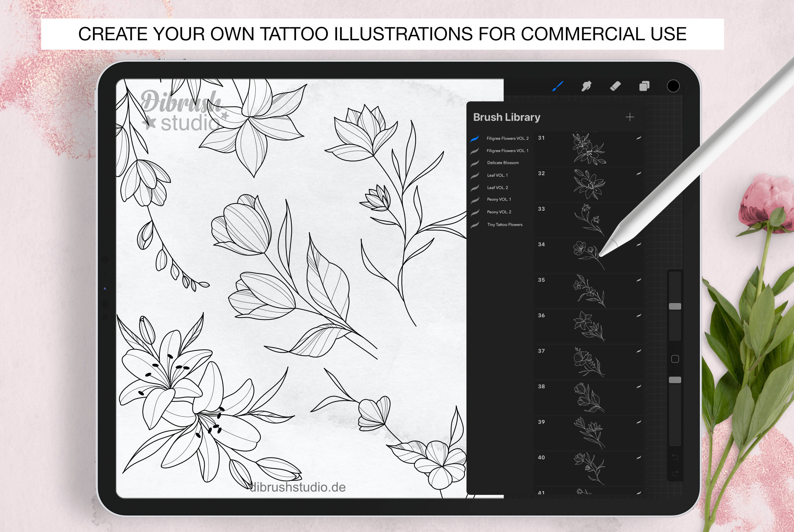Open the black color picker circle

point(673,86)
